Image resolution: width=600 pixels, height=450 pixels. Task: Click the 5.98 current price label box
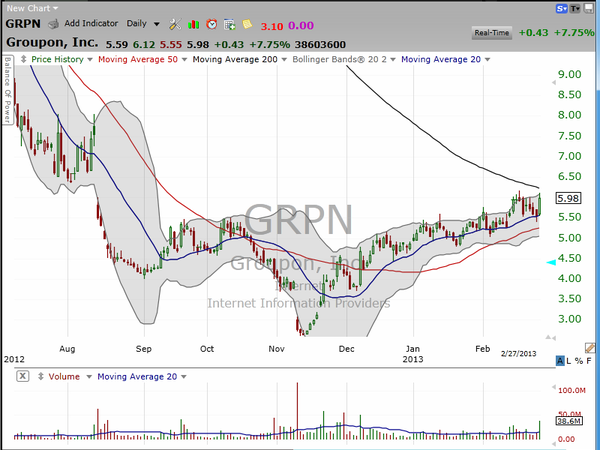pos(568,198)
